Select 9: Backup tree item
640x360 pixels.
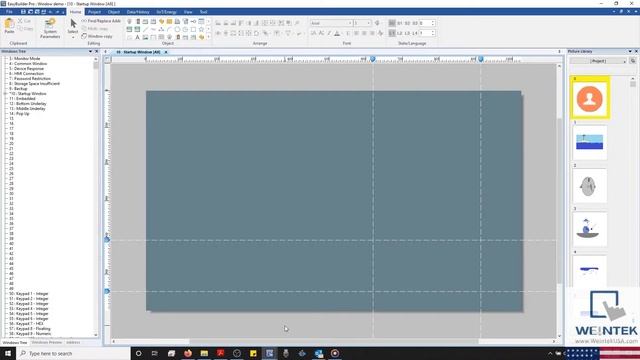tap(18, 89)
